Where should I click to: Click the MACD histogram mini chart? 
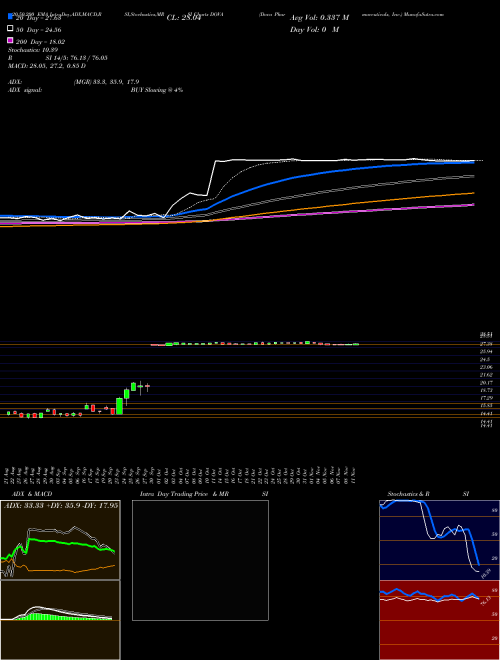pyautogui.click(x=60, y=620)
